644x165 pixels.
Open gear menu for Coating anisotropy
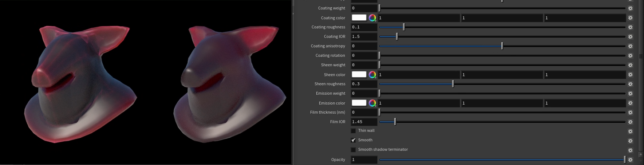[x=631, y=46]
